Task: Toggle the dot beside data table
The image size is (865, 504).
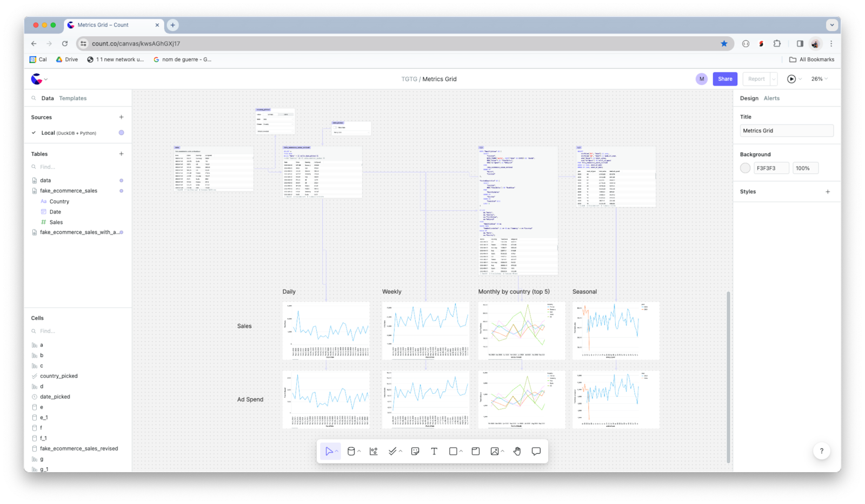Action: (121, 180)
